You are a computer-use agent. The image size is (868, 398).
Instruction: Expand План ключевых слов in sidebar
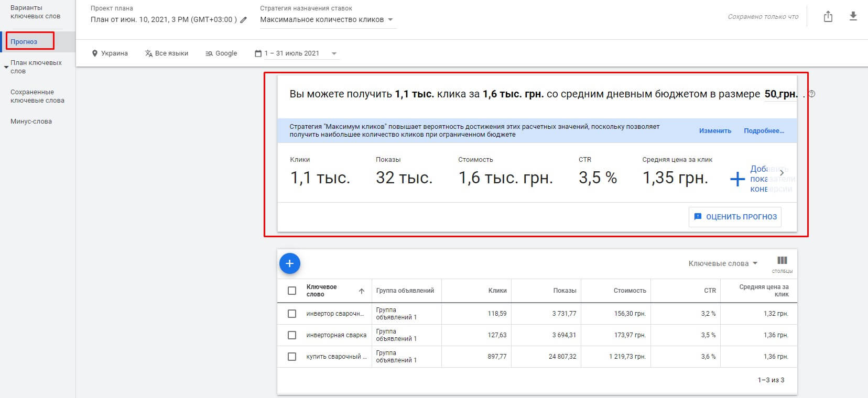[x=6, y=67]
